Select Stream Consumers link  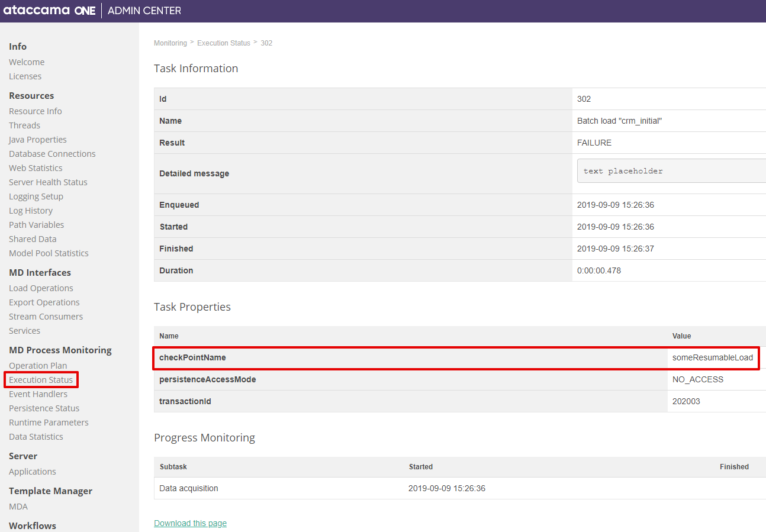(46, 317)
